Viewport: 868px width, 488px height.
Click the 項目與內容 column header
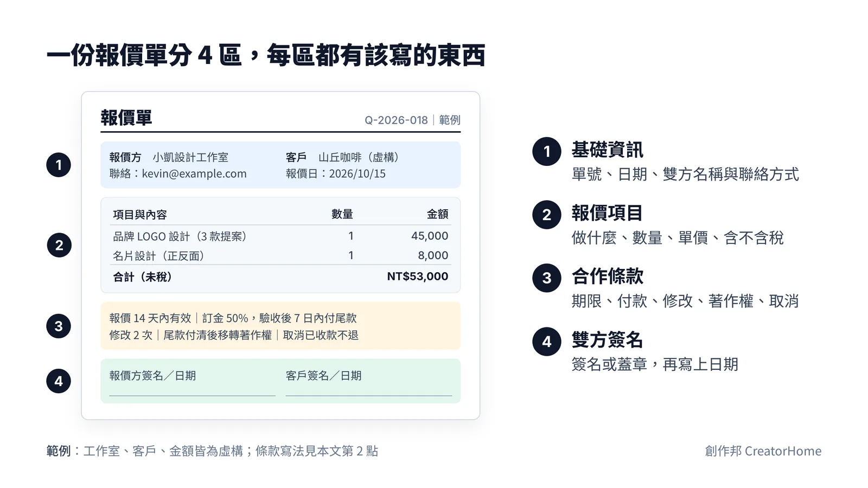(x=140, y=215)
